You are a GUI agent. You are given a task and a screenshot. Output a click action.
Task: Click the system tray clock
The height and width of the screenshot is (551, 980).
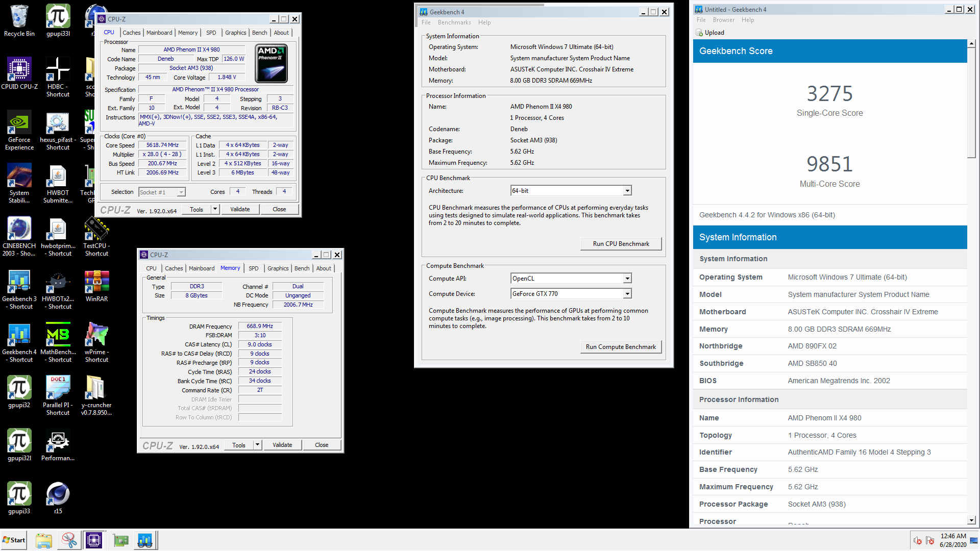[x=952, y=540]
